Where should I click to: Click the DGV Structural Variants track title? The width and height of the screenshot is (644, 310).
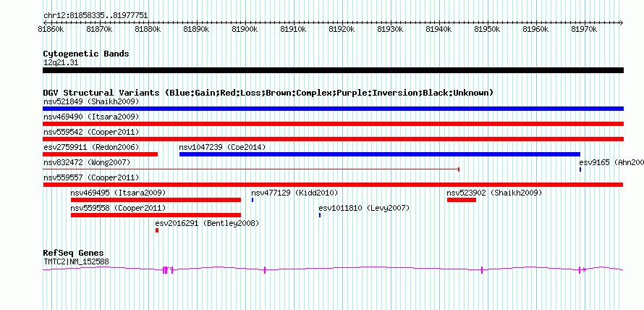268,93
